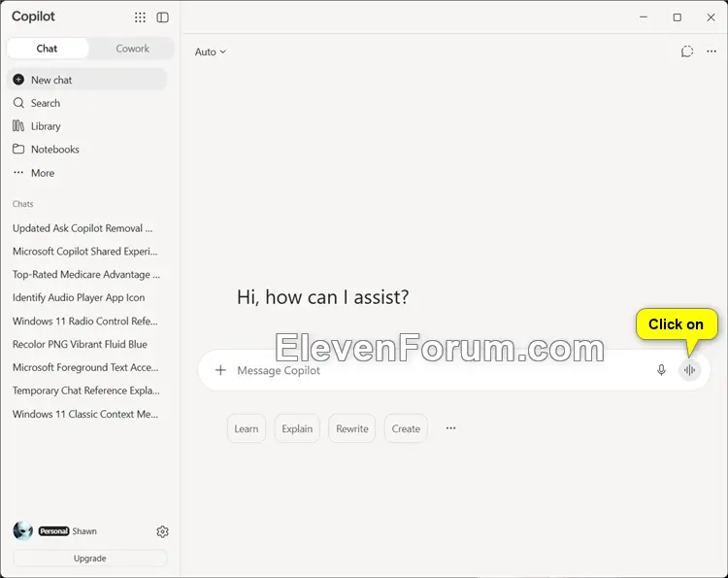Click the Shawn profile avatar
Viewport: 728px width, 578px height.
(x=22, y=530)
